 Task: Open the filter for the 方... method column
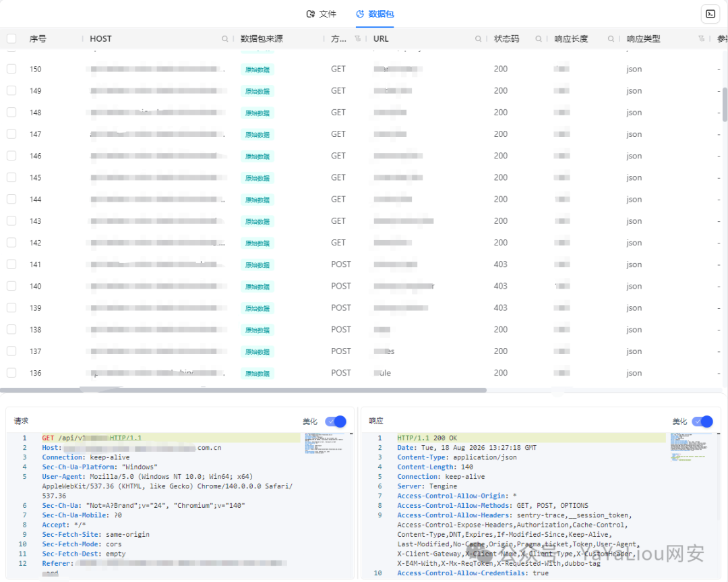coord(357,38)
